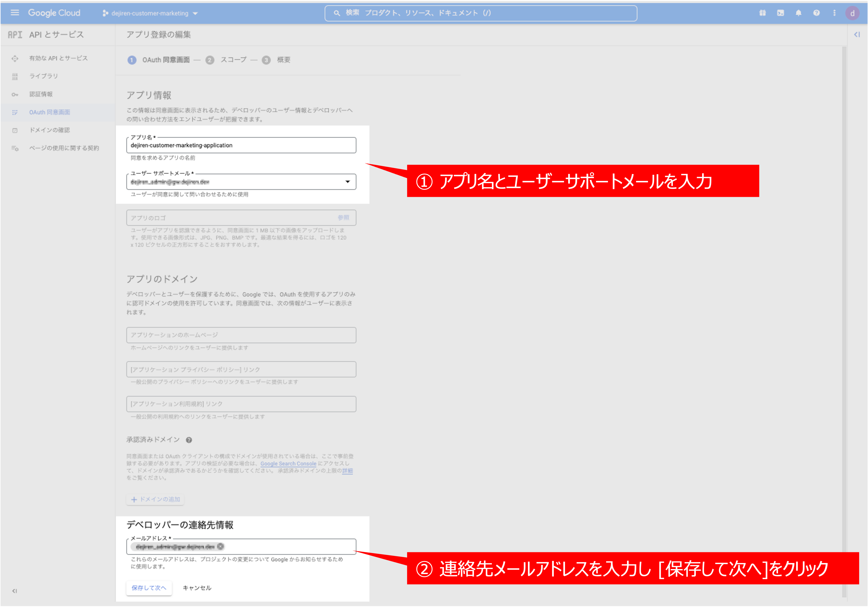Collapse the left sidebar arrow at bottom
868x607 pixels.
14,591
